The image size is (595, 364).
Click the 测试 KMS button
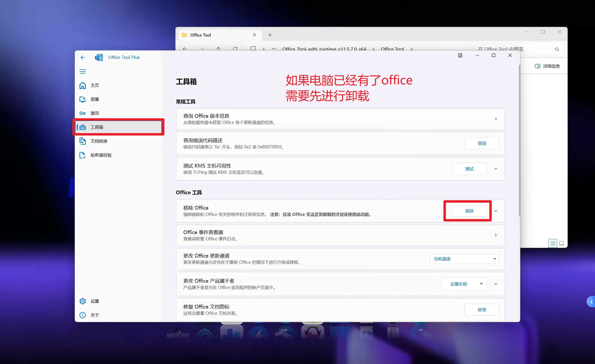coord(469,169)
